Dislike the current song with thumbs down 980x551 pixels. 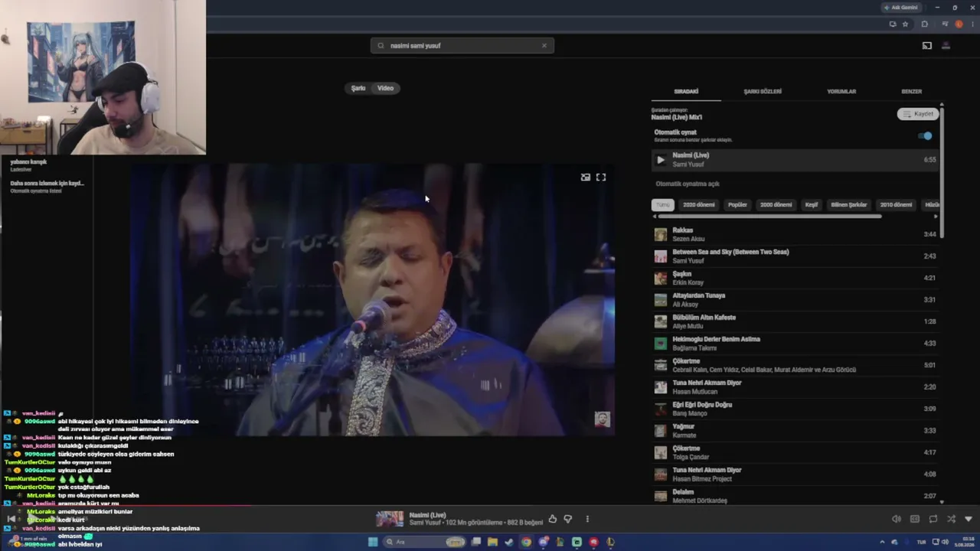(x=568, y=519)
